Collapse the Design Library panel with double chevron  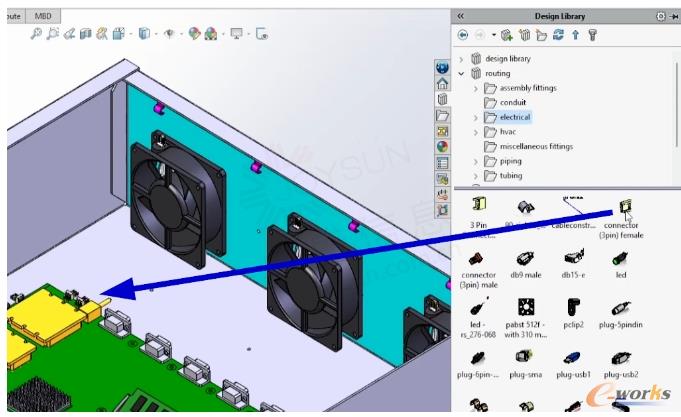click(x=460, y=16)
